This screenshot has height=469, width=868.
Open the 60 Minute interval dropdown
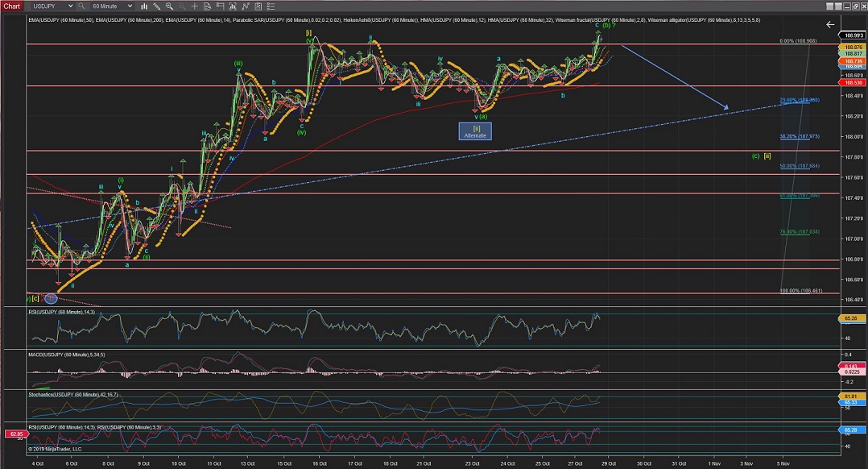(x=111, y=6)
